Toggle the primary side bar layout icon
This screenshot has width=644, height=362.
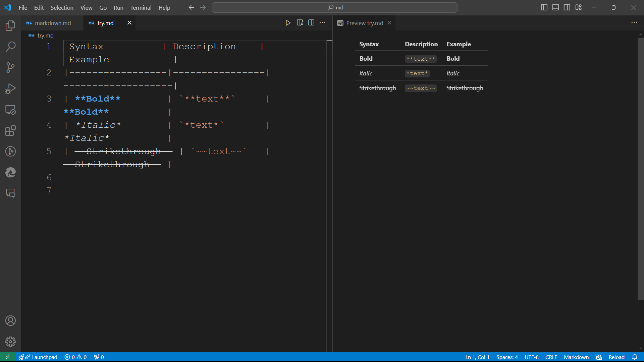point(544,7)
